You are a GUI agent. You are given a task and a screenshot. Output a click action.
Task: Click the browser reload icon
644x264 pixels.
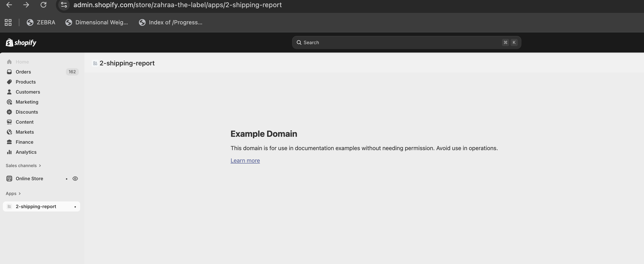(43, 5)
